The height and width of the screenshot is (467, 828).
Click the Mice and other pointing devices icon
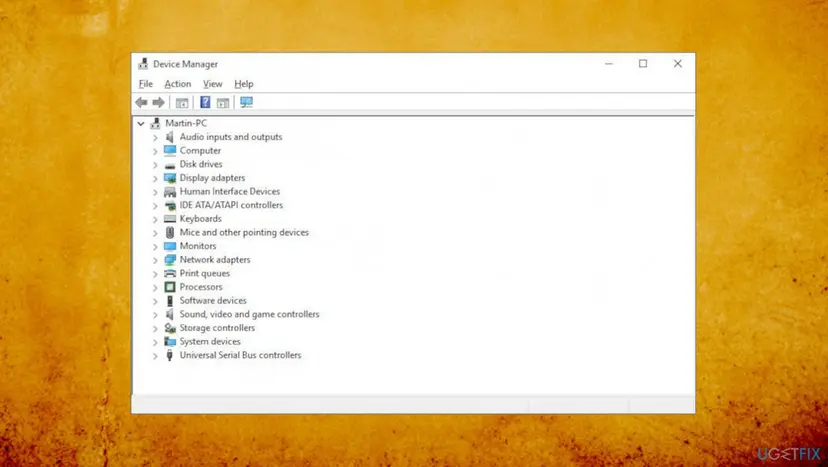[x=170, y=232]
